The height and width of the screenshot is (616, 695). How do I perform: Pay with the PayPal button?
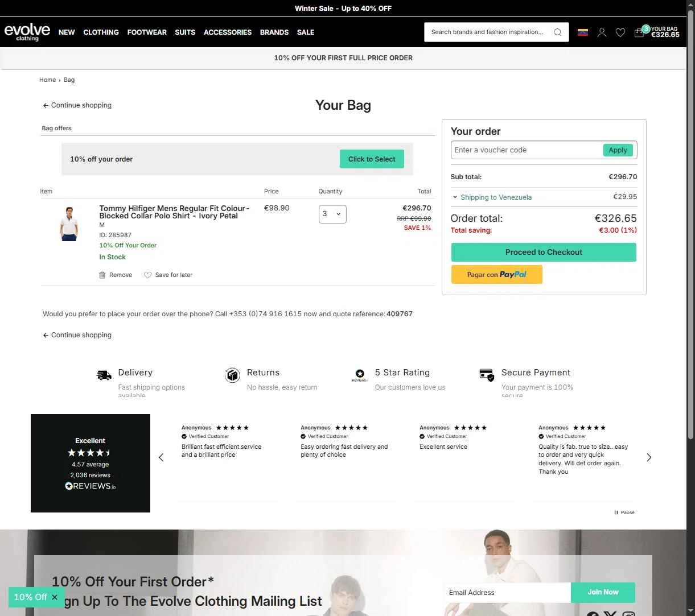pyautogui.click(x=497, y=274)
